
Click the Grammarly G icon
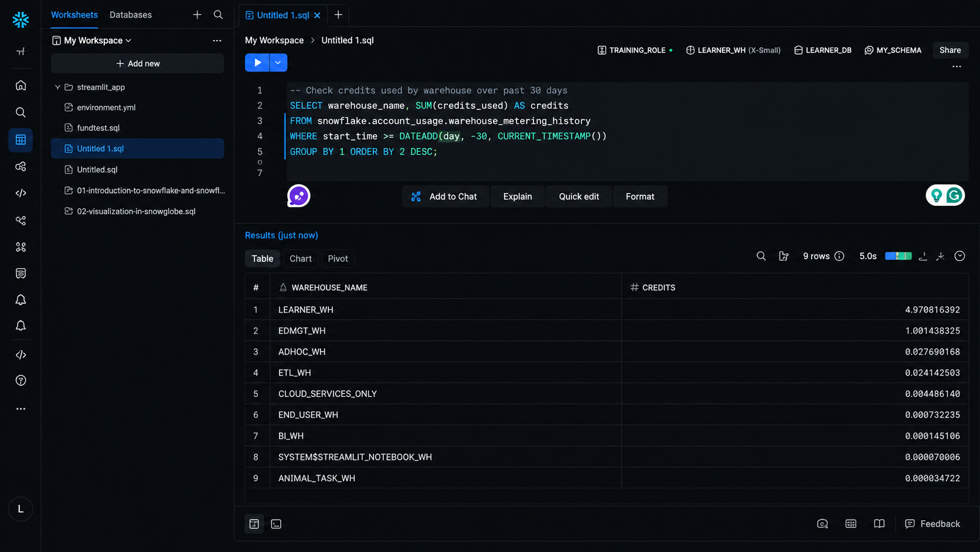pos(954,195)
